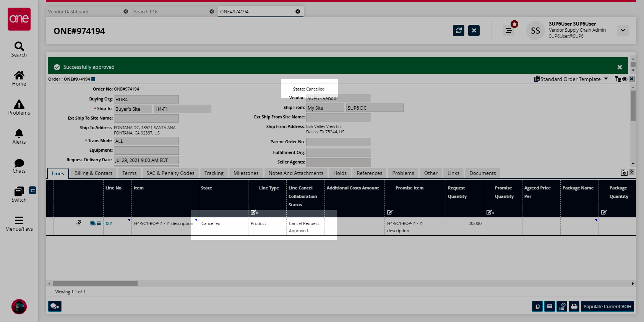The width and height of the screenshot is (644, 322).
Task: Click truck shipment icon on line 001
Action: pyautogui.click(x=92, y=223)
